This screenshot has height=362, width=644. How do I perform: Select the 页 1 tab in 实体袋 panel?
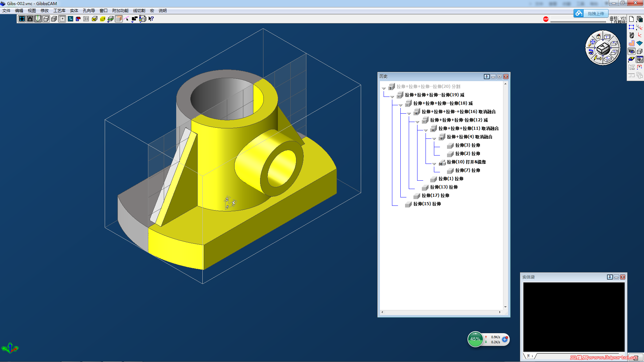coord(530,356)
